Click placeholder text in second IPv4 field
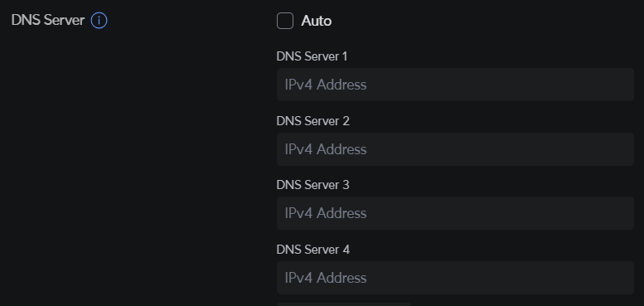The image size is (644, 306). (326, 149)
